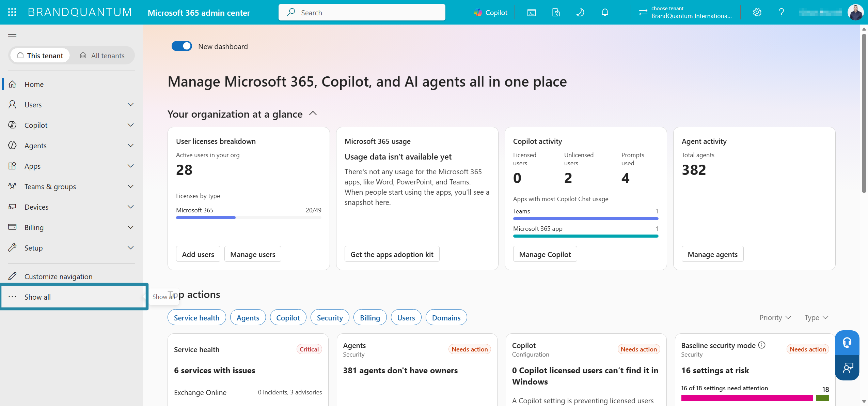Open Copilot from the top bar
Viewport: 868px width, 406px height.
pyautogui.click(x=490, y=13)
